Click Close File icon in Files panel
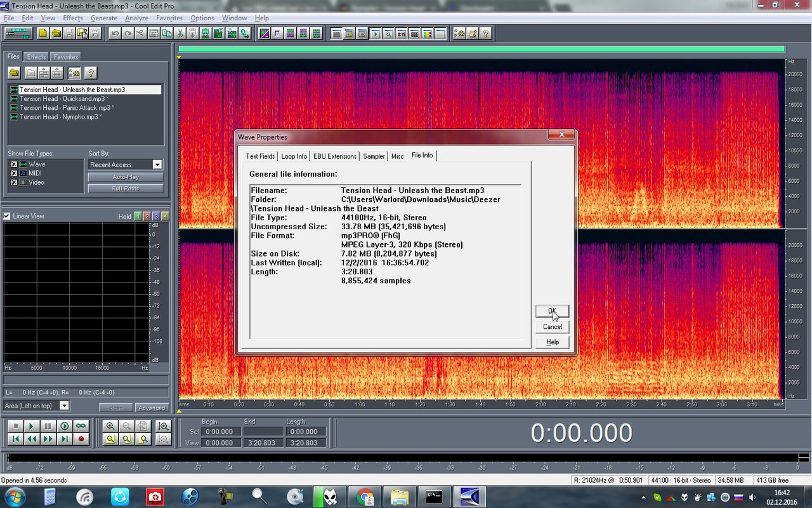The width and height of the screenshot is (812, 508). pos(30,73)
